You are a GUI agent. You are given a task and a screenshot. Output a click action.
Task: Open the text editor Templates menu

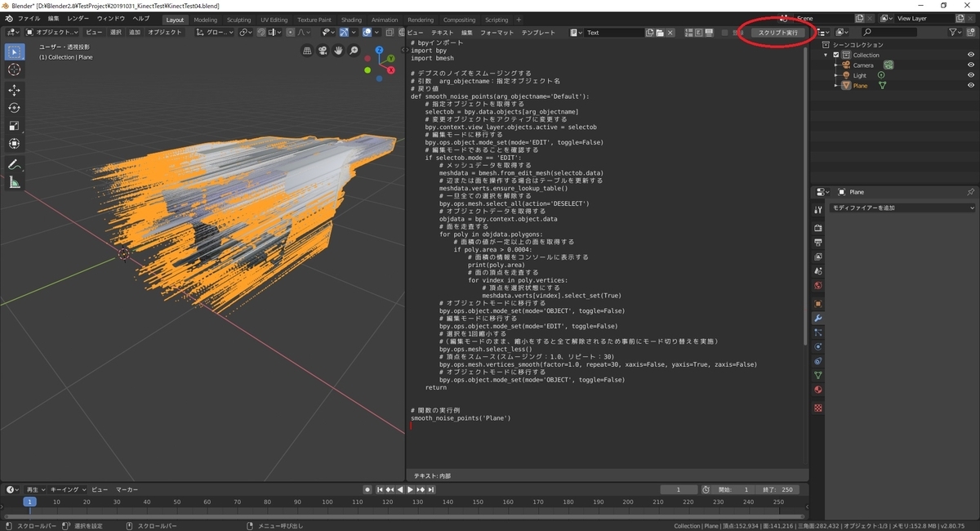tap(538, 33)
